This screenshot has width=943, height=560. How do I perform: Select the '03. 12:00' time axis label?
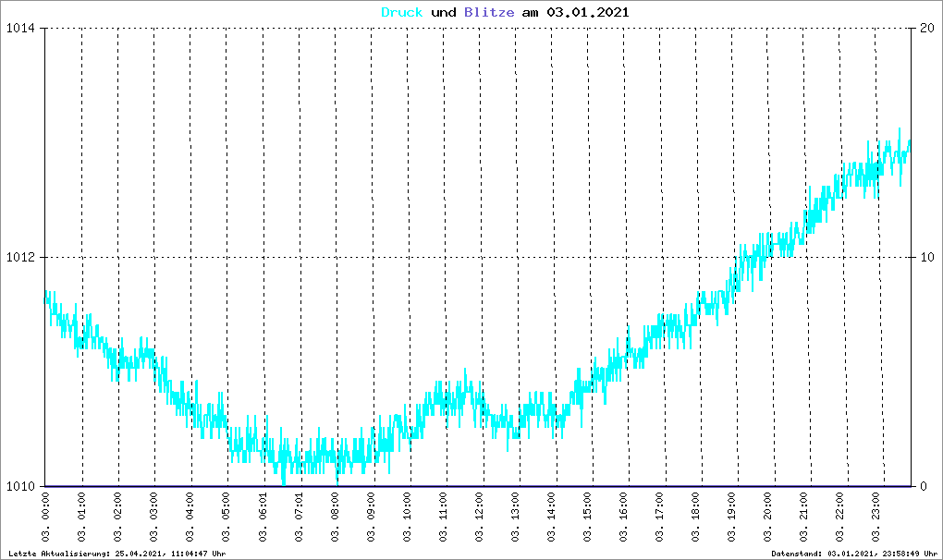point(480,518)
